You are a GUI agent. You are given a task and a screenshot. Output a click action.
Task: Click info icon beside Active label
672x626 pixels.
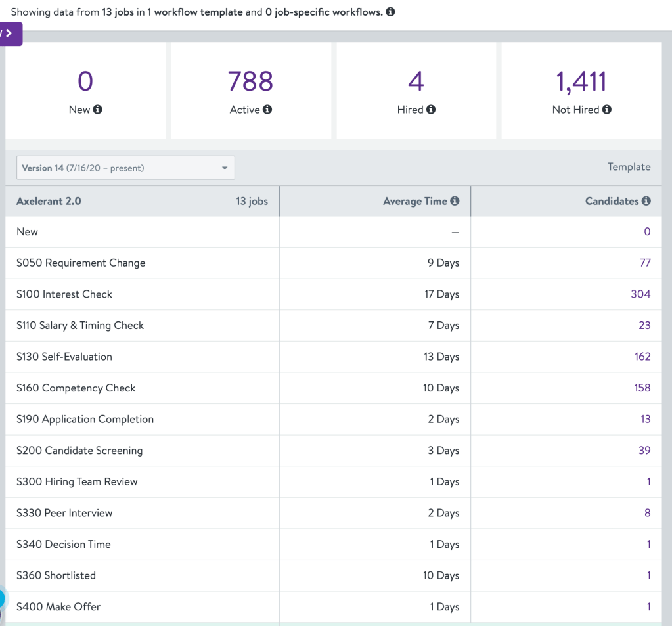pos(267,110)
